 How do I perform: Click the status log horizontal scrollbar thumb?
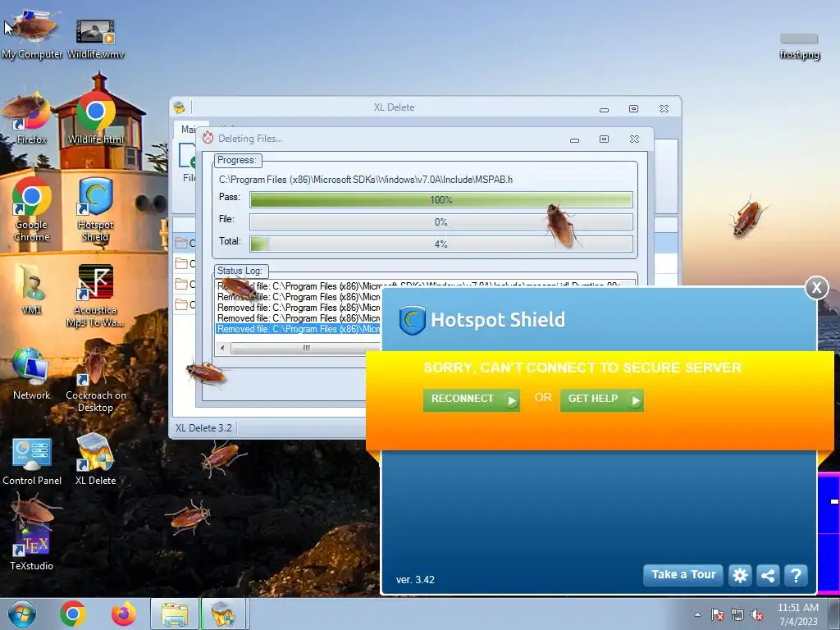(305, 348)
